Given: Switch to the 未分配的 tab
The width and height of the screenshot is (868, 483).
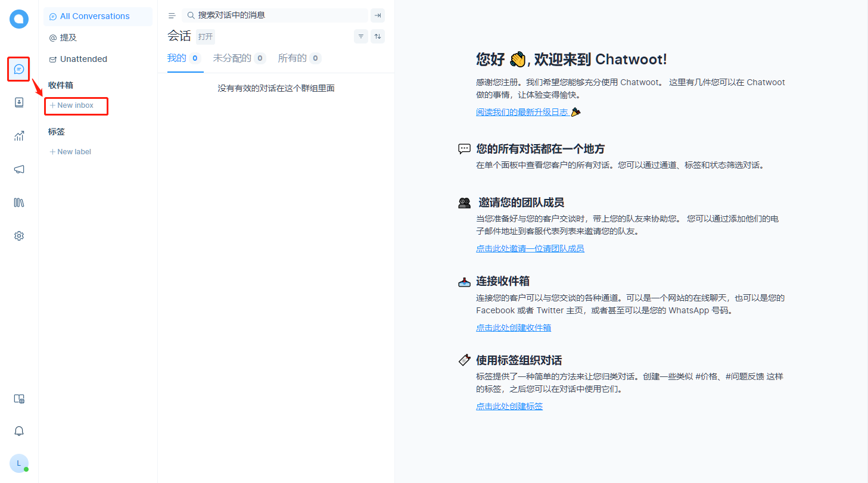Looking at the screenshot, I should pos(239,58).
